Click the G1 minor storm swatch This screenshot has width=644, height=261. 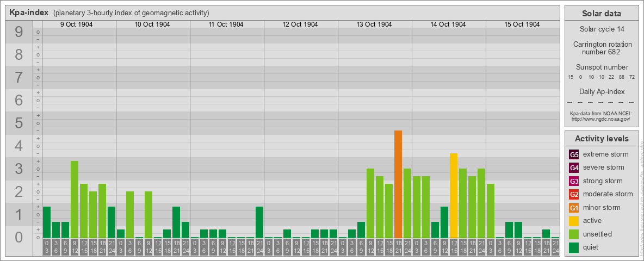pos(574,208)
